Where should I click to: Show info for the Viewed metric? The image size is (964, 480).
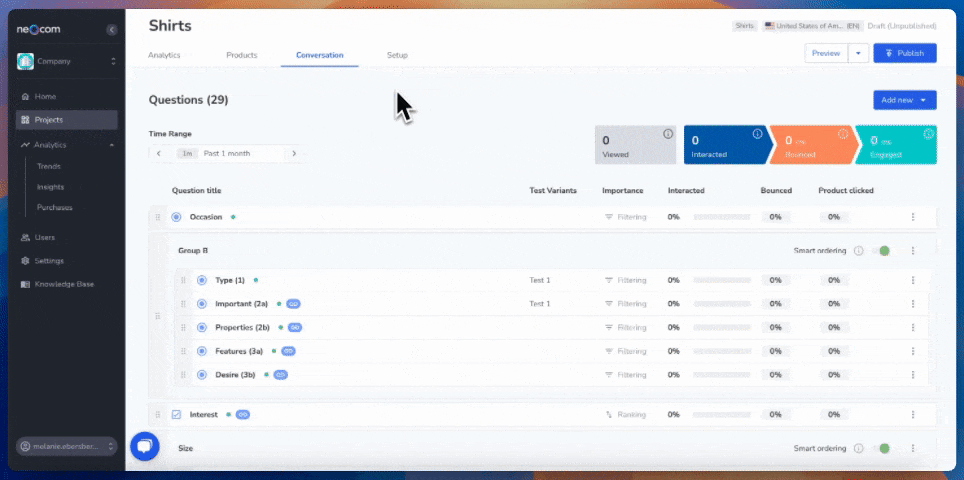click(x=668, y=134)
